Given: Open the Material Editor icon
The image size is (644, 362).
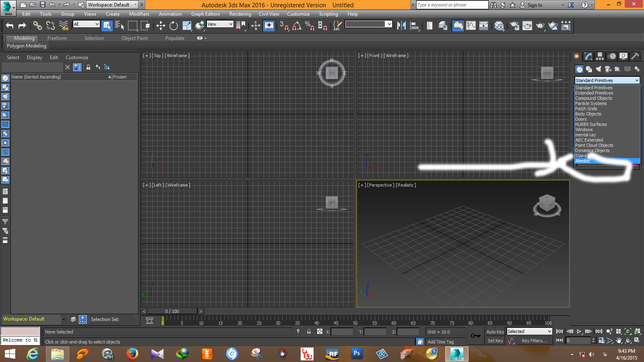Looking at the screenshot, I should 499,26.
